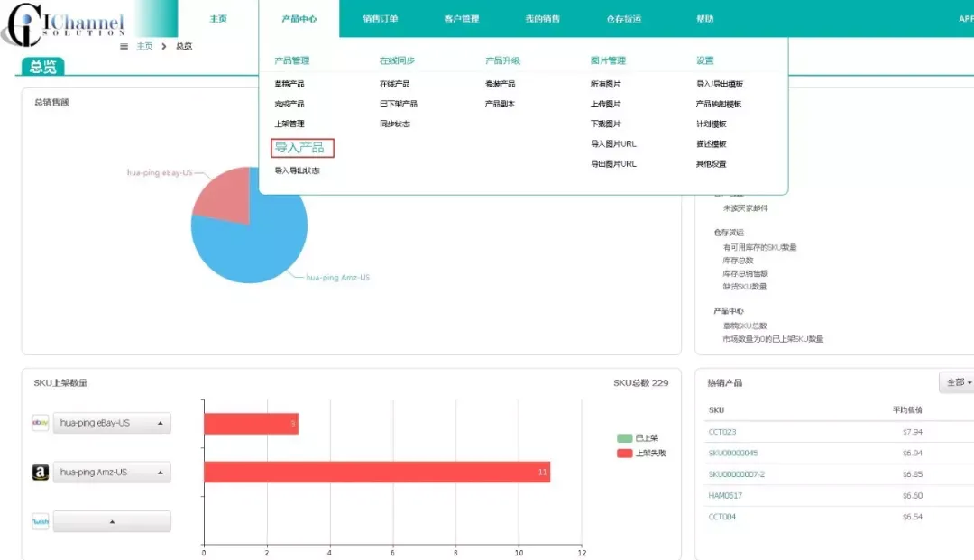Choose 导入/导出模板 menu entry
974x560 pixels.
coord(720,84)
